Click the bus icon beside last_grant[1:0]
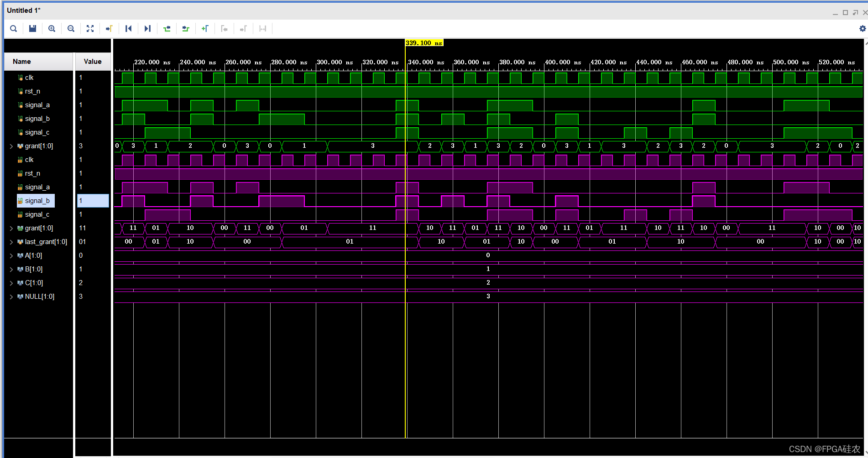This screenshot has width=868, height=458. (20, 242)
